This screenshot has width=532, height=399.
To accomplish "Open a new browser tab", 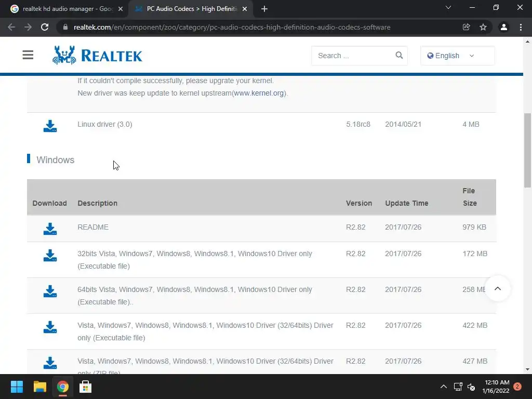I will pyautogui.click(x=264, y=9).
